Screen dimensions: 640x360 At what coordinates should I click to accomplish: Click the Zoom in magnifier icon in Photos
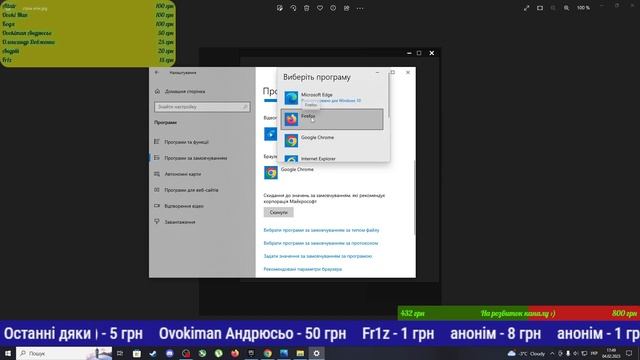tap(567, 8)
